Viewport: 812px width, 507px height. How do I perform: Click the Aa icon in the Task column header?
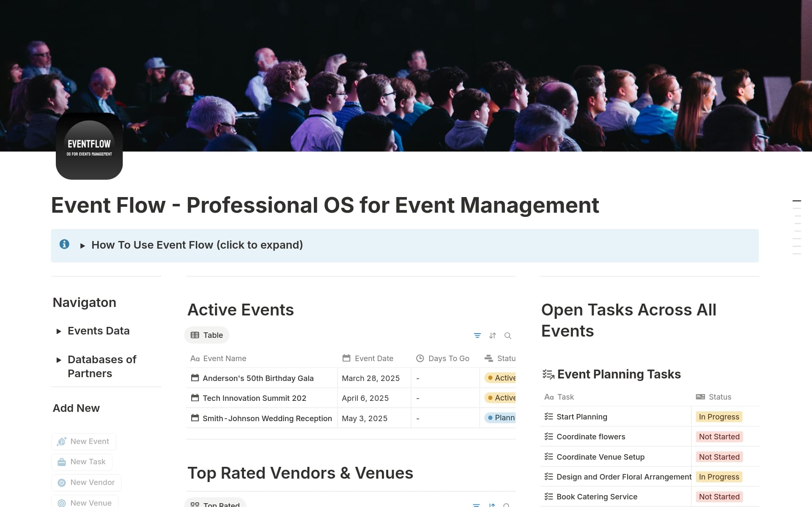click(549, 397)
